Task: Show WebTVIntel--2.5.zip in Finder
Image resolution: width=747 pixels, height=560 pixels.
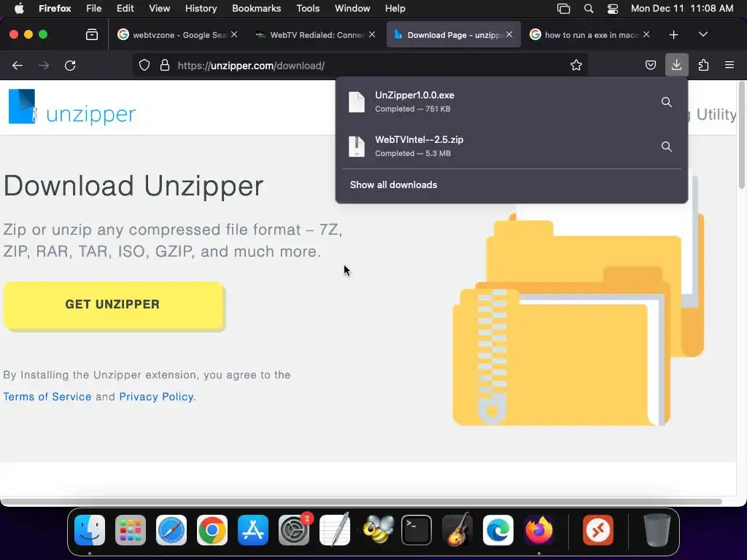Action: pyautogui.click(x=667, y=146)
